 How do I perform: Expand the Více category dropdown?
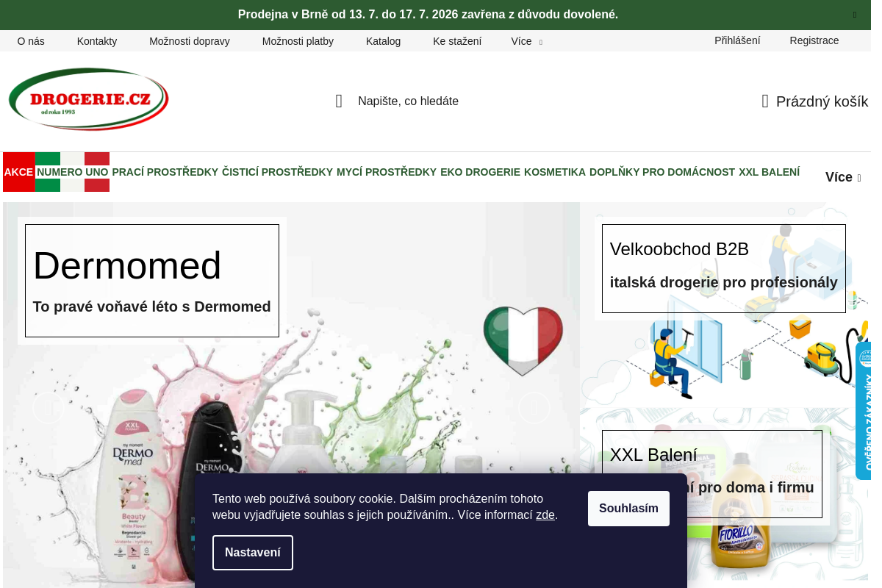843,177
